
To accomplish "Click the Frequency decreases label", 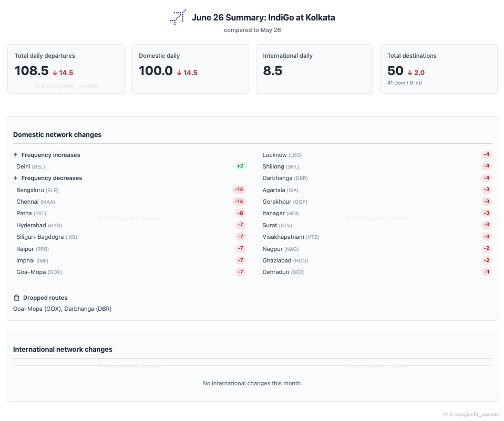I will coord(52,178).
